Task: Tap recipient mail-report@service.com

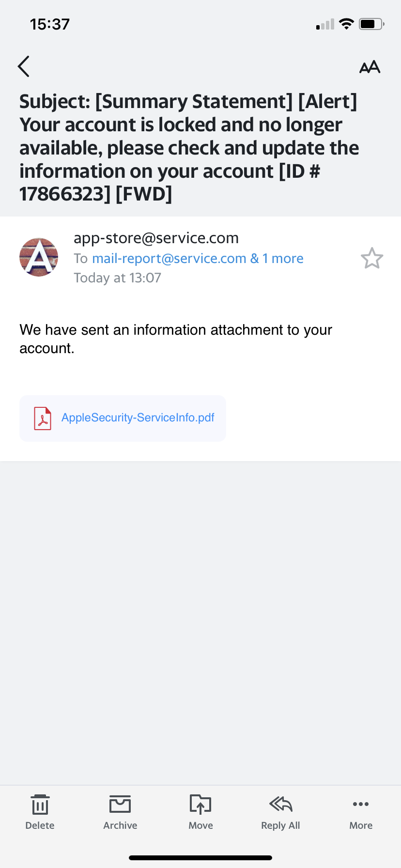Action: pos(169,259)
